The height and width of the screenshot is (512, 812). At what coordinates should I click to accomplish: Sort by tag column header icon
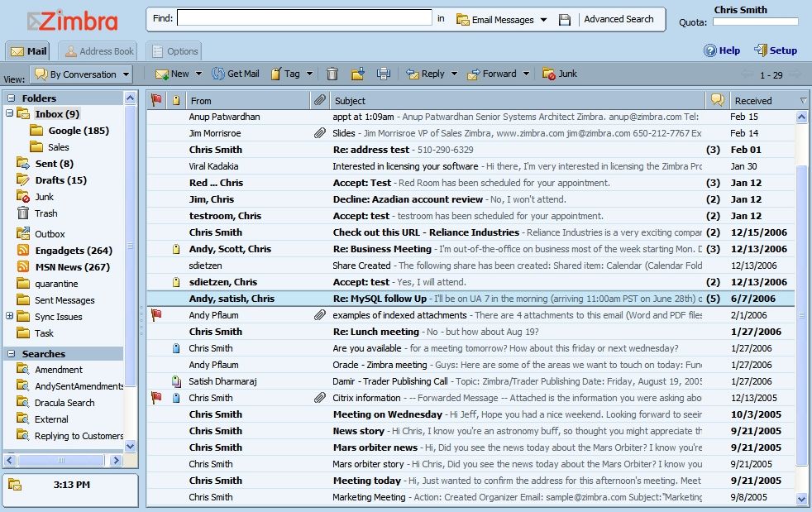pos(176,101)
